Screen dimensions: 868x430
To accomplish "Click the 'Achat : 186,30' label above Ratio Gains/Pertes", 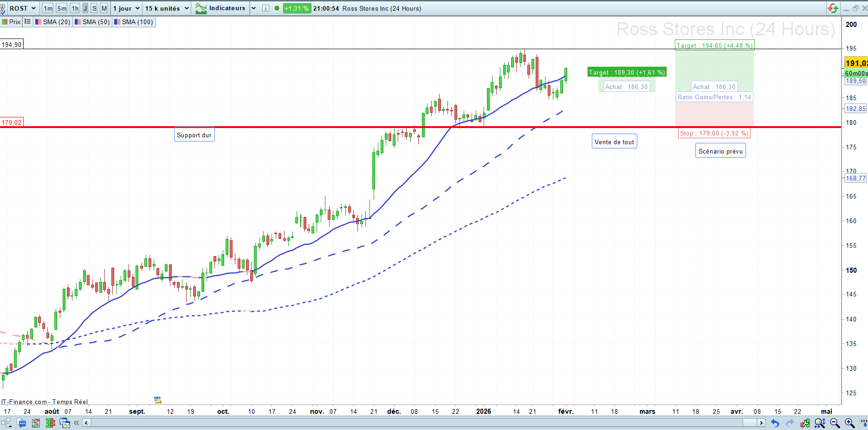I will [714, 87].
